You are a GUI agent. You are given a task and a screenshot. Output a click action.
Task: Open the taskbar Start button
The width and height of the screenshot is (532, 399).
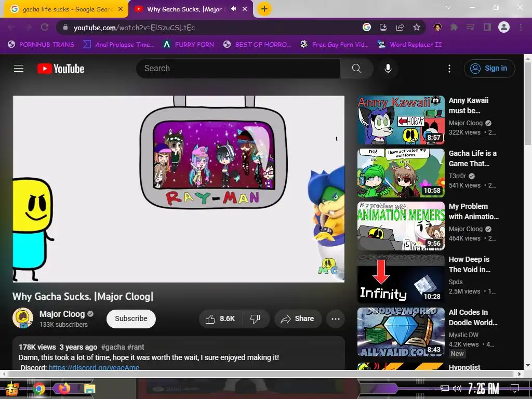[12, 389]
